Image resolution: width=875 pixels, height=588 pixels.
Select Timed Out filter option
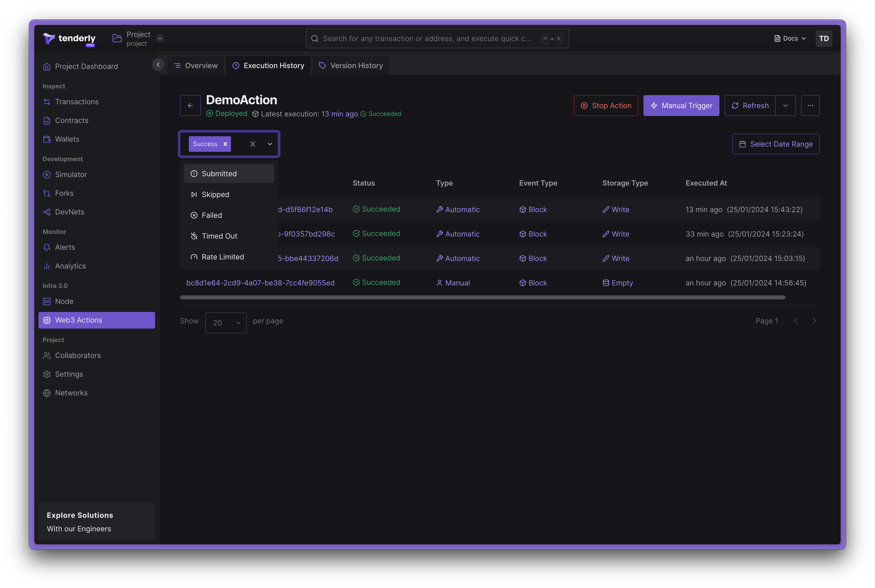pos(229,236)
